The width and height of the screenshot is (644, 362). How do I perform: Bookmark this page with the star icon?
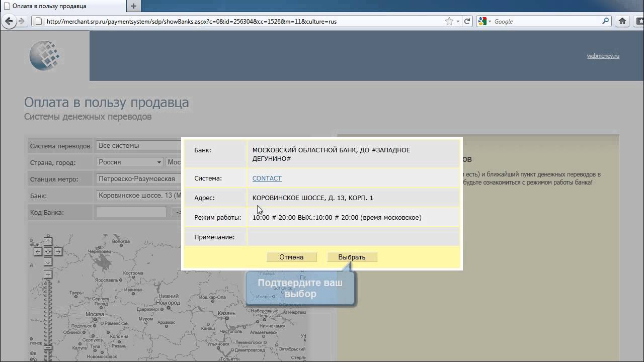(449, 21)
